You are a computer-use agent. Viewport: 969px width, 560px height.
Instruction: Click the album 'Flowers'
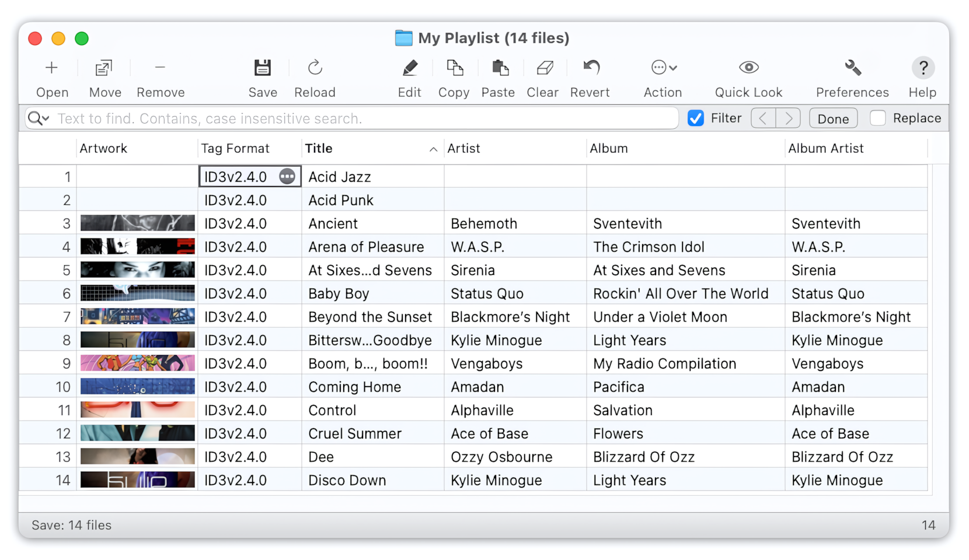618,433
